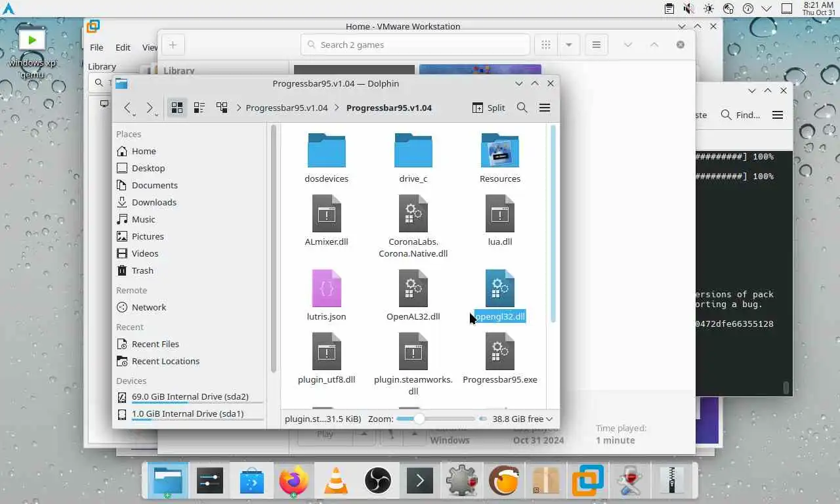The width and height of the screenshot is (840, 504).
Task: Open windows xp qemu desktop shortcut
Action: [32, 51]
